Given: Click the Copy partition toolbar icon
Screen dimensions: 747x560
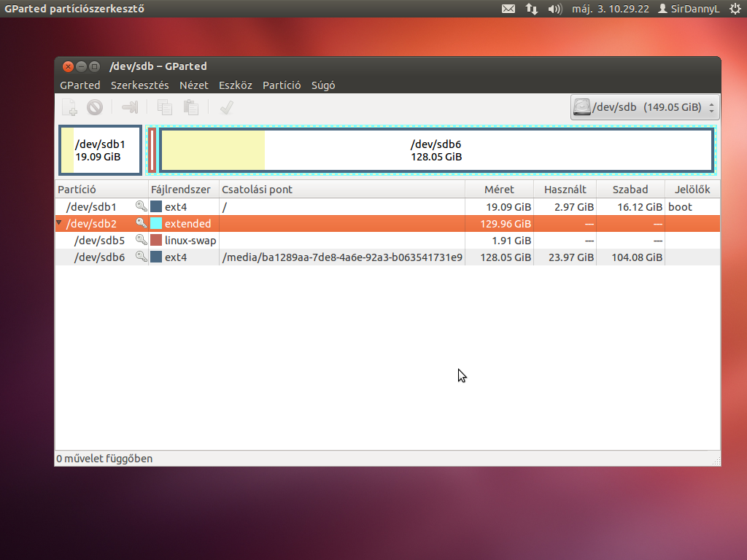Looking at the screenshot, I should coord(165,107).
